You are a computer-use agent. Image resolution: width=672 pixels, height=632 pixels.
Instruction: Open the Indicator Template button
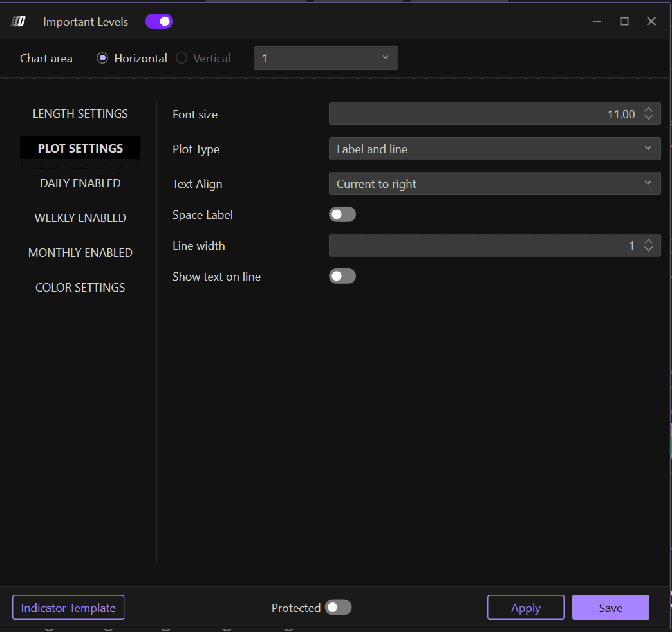[68, 608]
